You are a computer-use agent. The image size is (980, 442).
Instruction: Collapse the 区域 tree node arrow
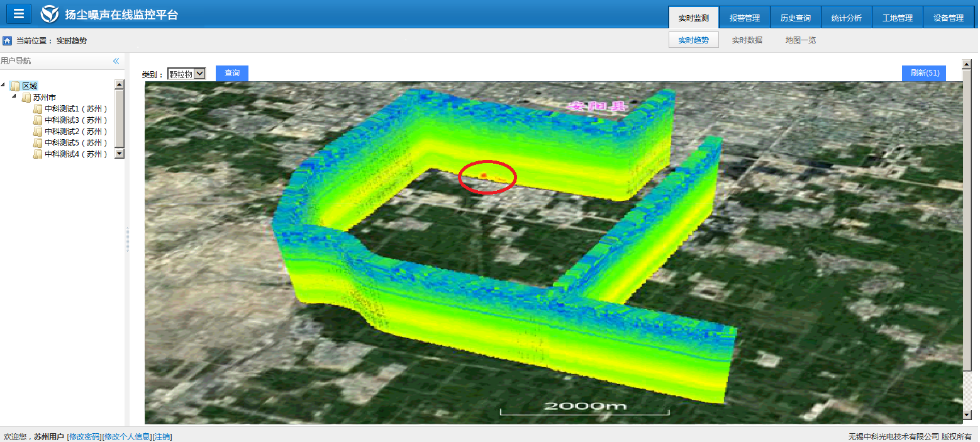tap(4, 86)
